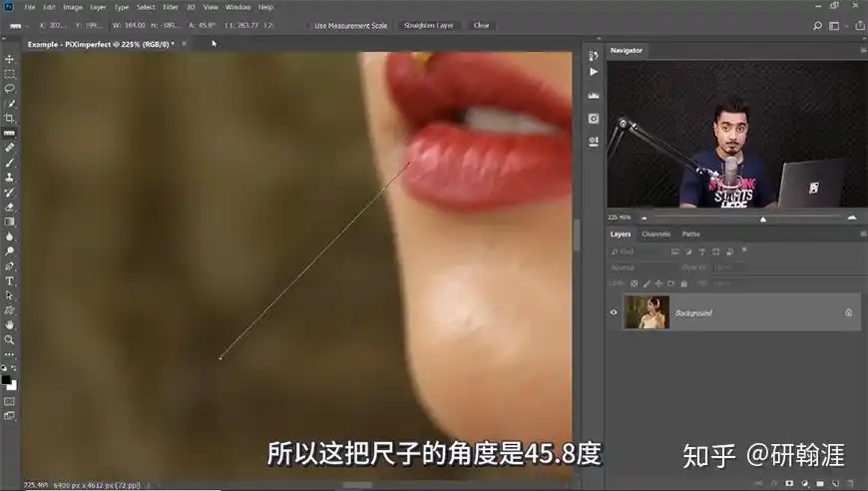The image size is (868, 491).
Task: Click the Straighten Layer button
Action: tap(429, 26)
